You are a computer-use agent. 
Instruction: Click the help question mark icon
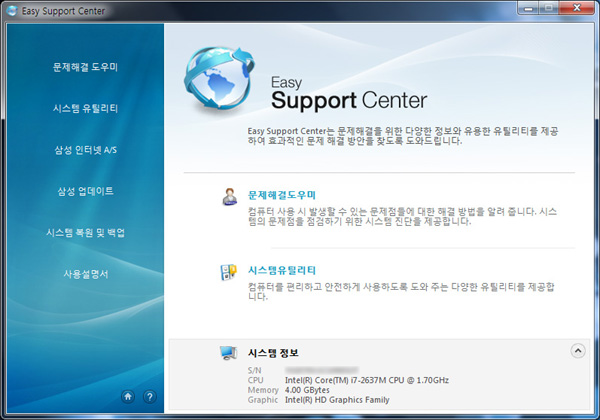150,397
